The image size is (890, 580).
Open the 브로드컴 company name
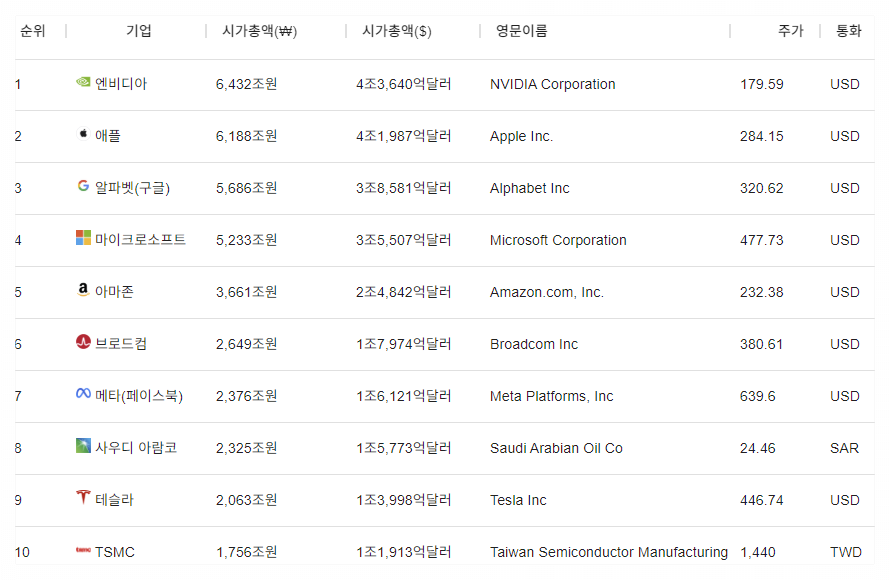(x=121, y=344)
